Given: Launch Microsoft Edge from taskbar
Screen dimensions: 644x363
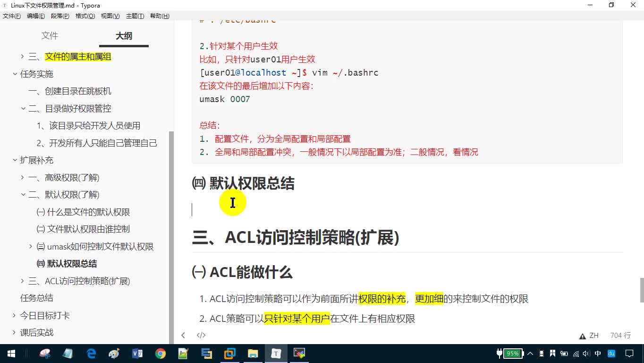Looking at the screenshot, I should click(x=91, y=354).
